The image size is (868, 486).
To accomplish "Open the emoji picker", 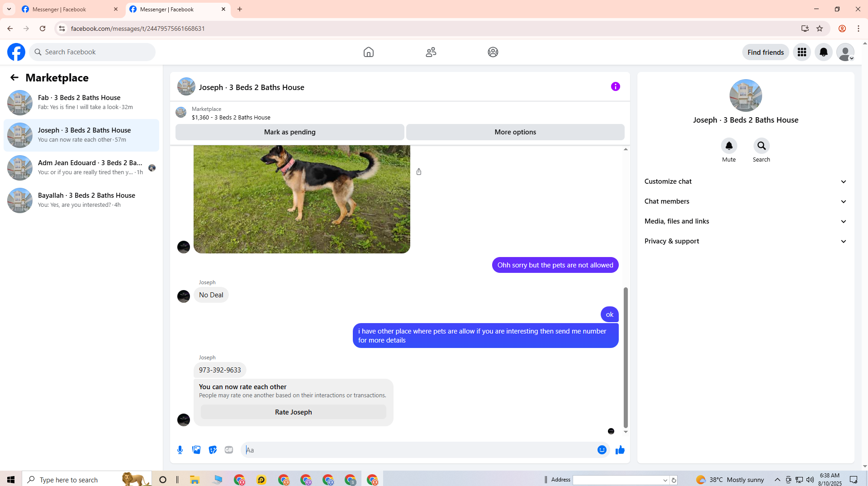I will tap(602, 450).
